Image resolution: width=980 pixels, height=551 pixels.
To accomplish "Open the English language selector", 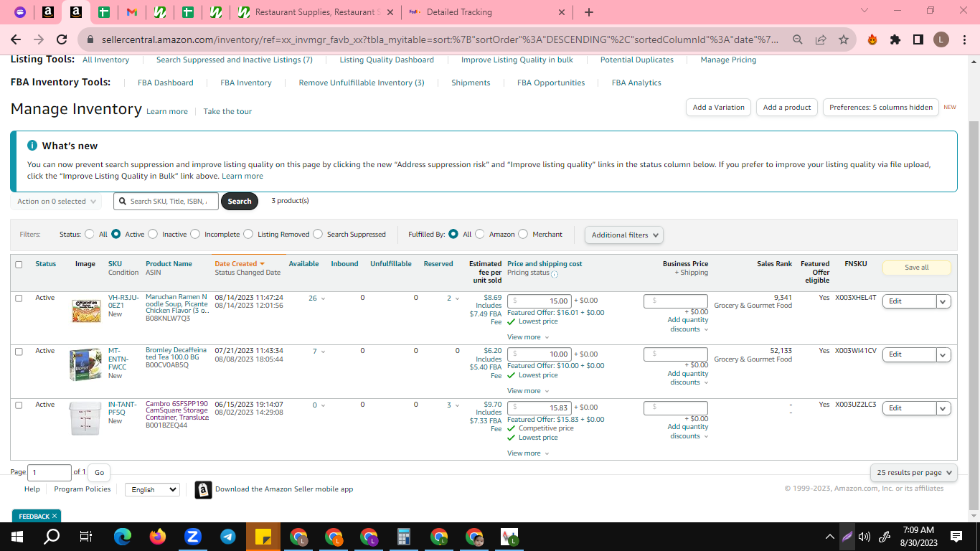I will (x=152, y=489).
